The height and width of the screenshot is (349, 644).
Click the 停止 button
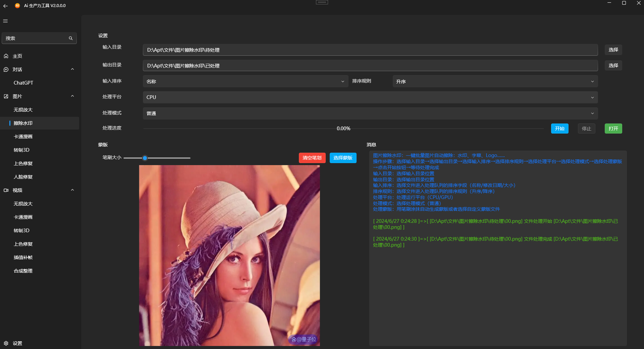tap(586, 129)
